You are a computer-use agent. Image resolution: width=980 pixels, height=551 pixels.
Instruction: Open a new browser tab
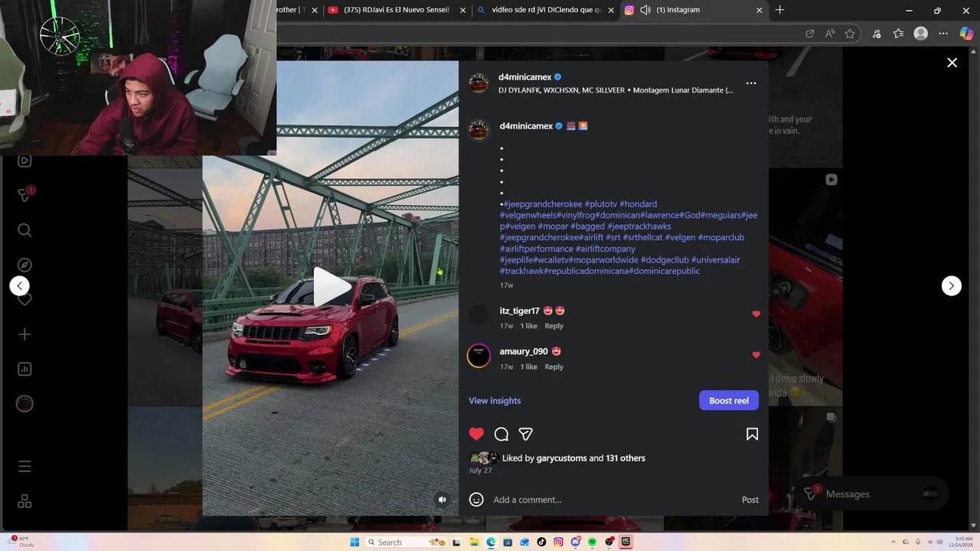coord(779,10)
